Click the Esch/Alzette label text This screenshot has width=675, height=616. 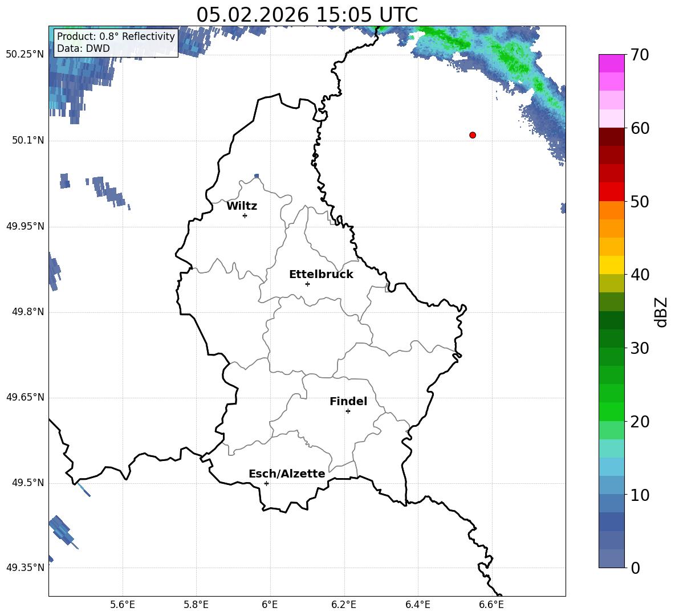[x=286, y=474]
